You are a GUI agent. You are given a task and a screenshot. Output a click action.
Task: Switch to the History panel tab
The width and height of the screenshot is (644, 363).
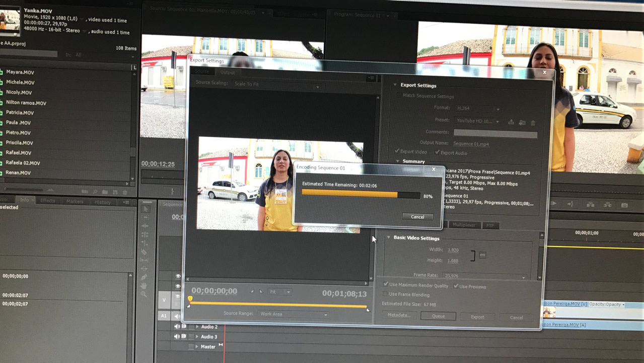click(x=103, y=202)
